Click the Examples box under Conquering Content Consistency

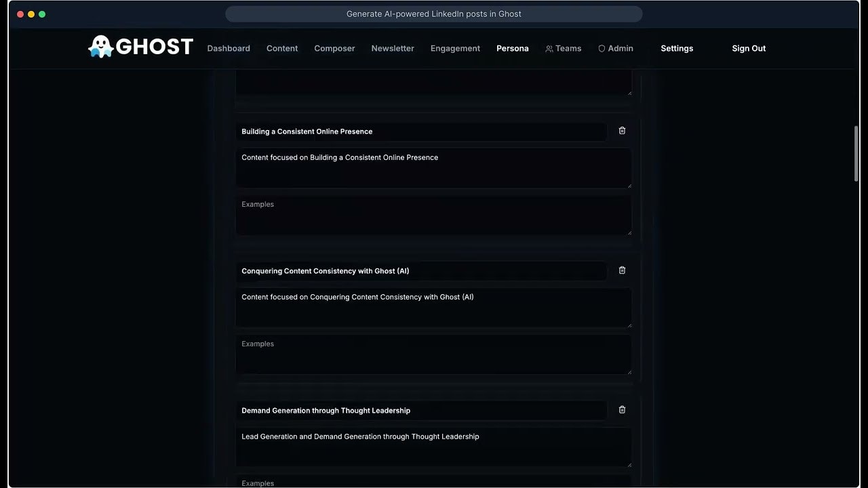coord(433,355)
